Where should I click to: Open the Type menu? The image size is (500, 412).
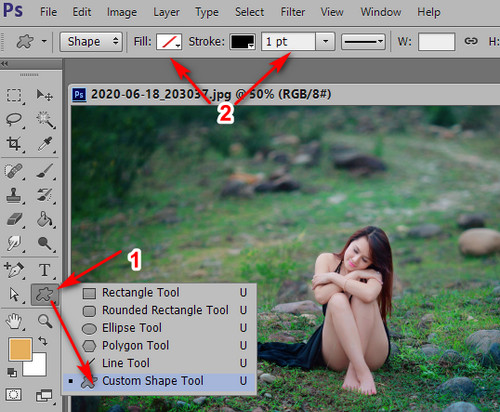point(207,12)
